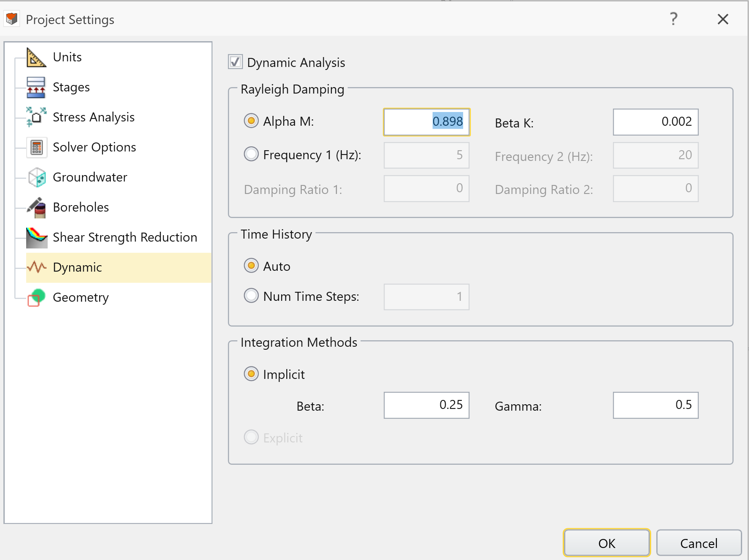749x560 pixels.
Task: Open the Units settings page
Action: (x=67, y=57)
